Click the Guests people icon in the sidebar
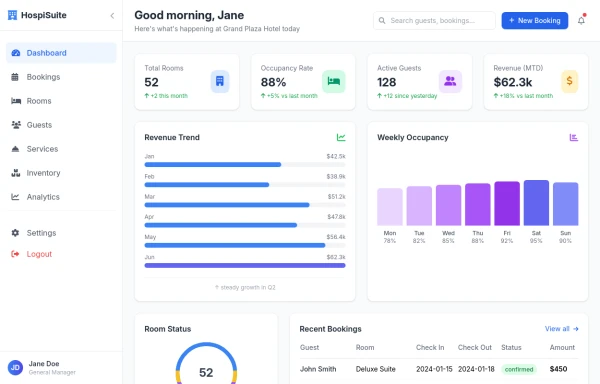Viewport: 600px width, 384px height. 16,125
